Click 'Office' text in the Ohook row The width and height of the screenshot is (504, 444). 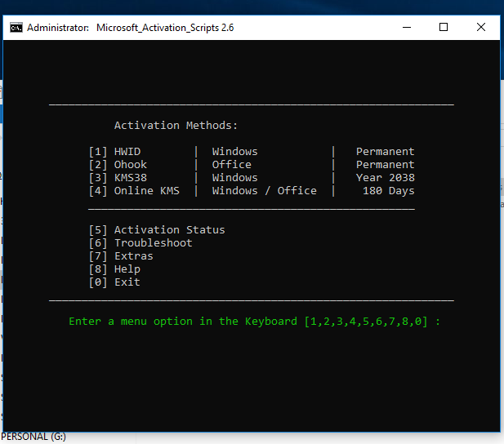231,165
